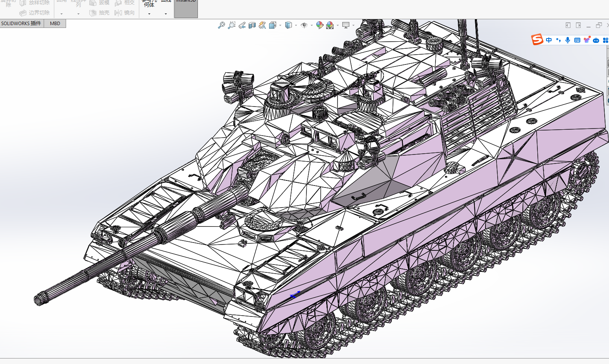Screen dimensions: 609x364
Task: Expand the View Orientation dropdown arrow
Action: tap(280, 26)
